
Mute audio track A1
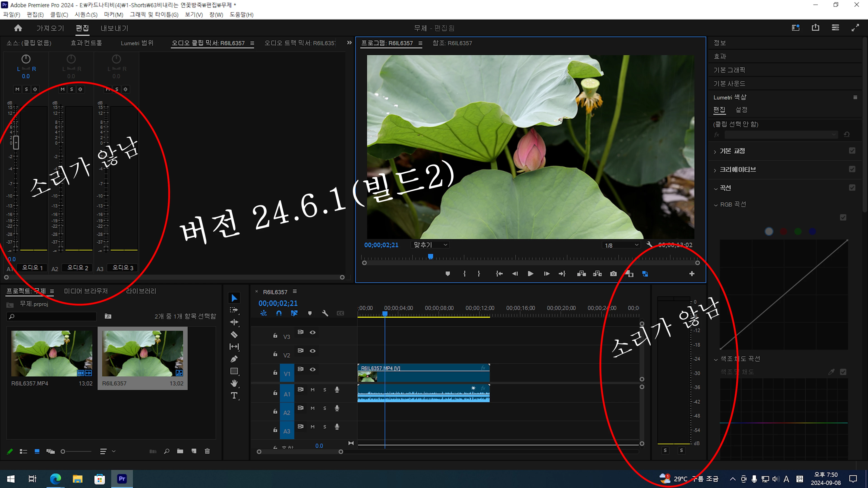[312, 390]
